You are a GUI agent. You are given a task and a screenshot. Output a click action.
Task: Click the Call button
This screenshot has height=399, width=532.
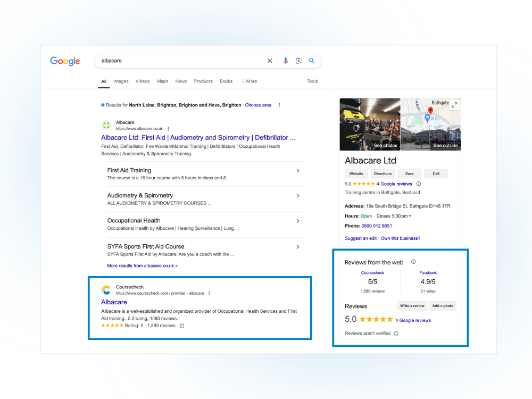coord(436,174)
